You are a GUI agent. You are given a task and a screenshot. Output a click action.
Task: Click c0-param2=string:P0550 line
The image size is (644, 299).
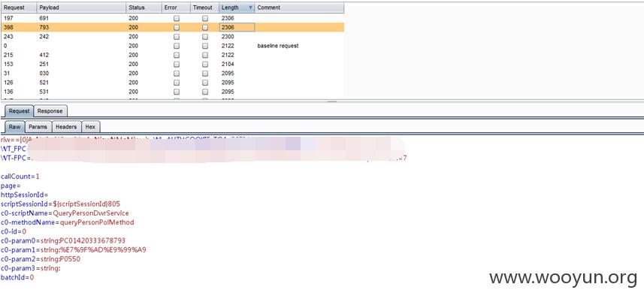[x=41, y=259]
